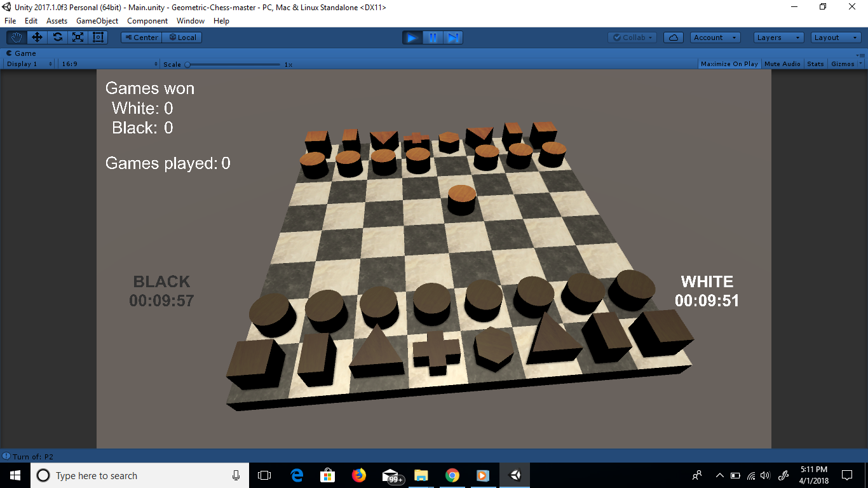Open the Layers dropdown
The image size is (868, 488).
tap(778, 37)
